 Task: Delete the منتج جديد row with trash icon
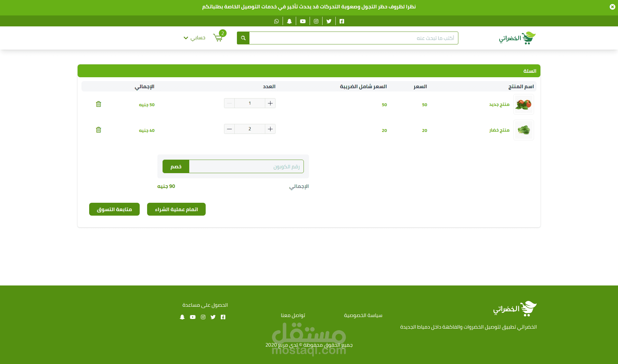98,104
